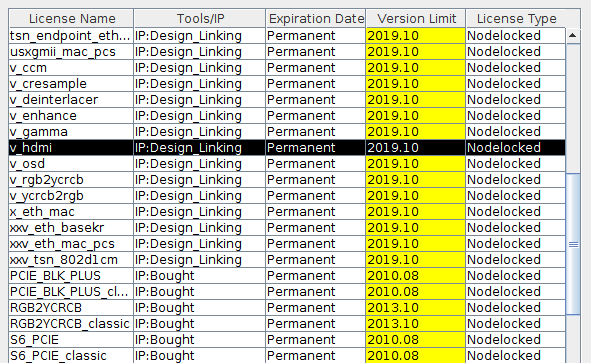Select the v_osd license row
This screenshot has height=363, width=591.
coord(287,164)
